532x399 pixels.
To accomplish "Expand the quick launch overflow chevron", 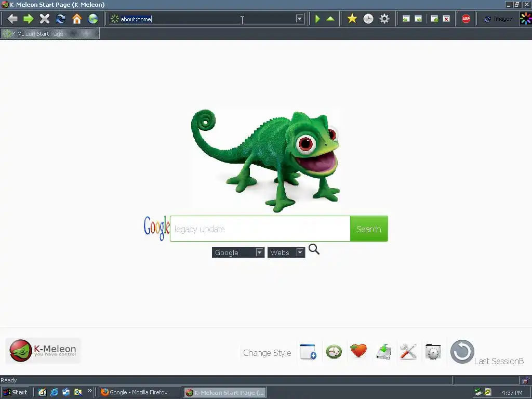I will [89, 391].
